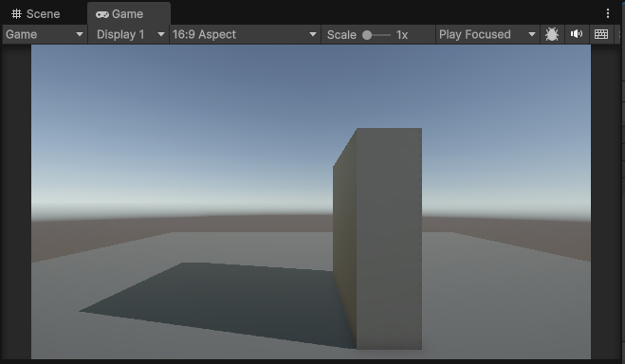This screenshot has height=364, width=625.
Task: Open the three-dot panel options menu
Action: [x=608, y=13]
